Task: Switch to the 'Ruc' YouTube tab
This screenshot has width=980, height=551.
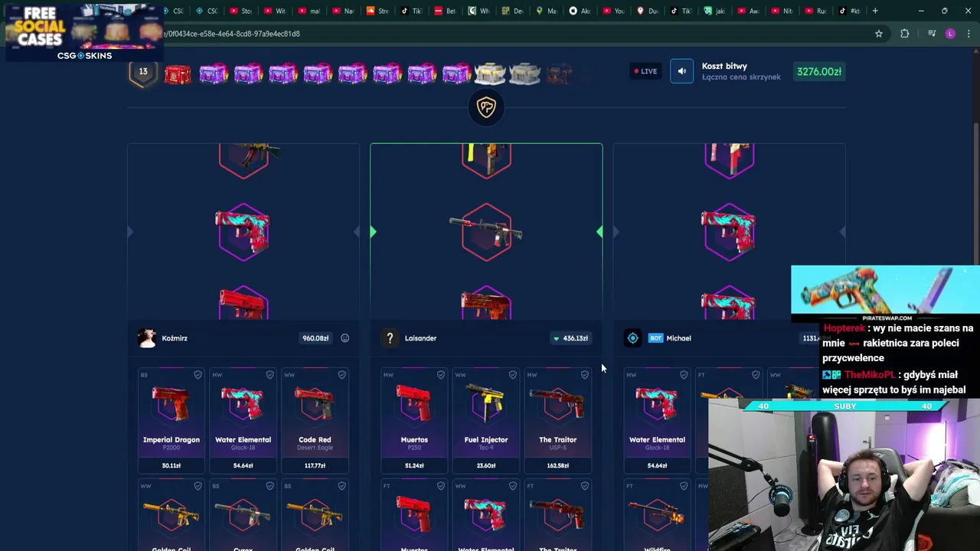Action: (x=816, y=11)
